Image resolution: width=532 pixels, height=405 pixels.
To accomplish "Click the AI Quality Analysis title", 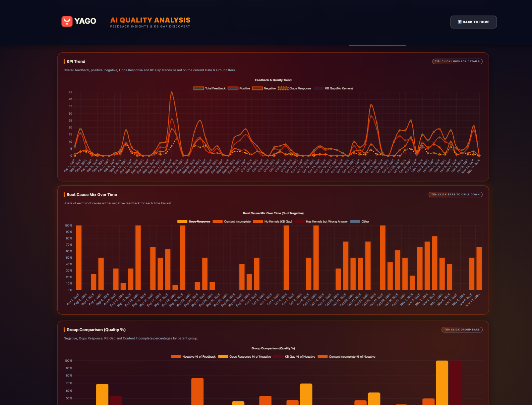I will [150, 20].
